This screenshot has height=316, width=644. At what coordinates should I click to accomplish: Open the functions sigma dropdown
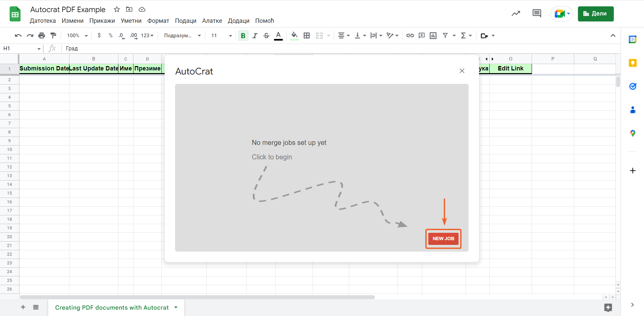[466, 36]
